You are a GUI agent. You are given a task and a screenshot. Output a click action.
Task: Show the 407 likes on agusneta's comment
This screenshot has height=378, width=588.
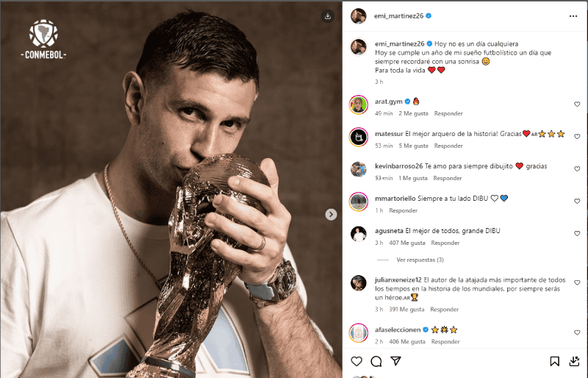[407, 243]
